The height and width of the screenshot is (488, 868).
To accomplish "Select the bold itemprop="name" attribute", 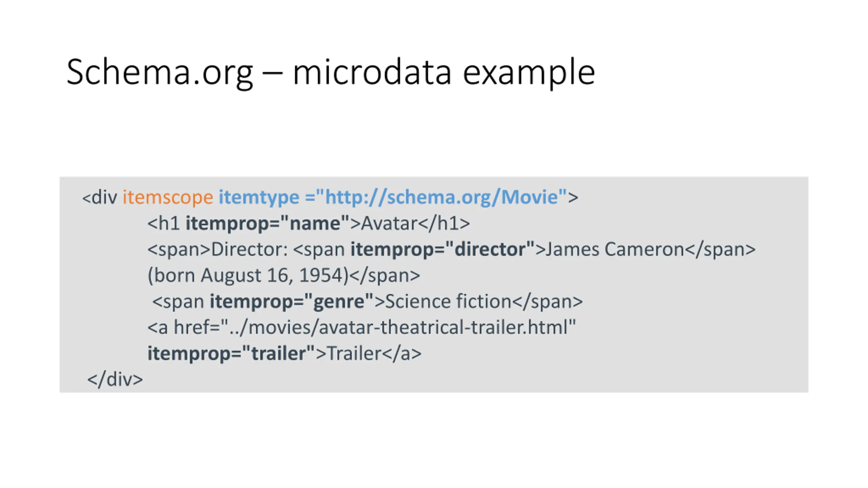I will click(x=267, y=223).
